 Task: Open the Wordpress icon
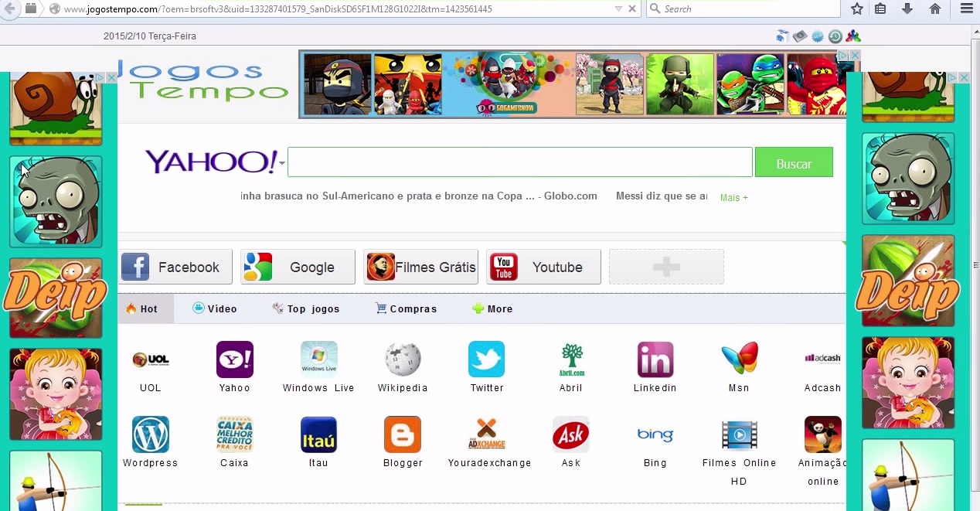pos(151,434)
